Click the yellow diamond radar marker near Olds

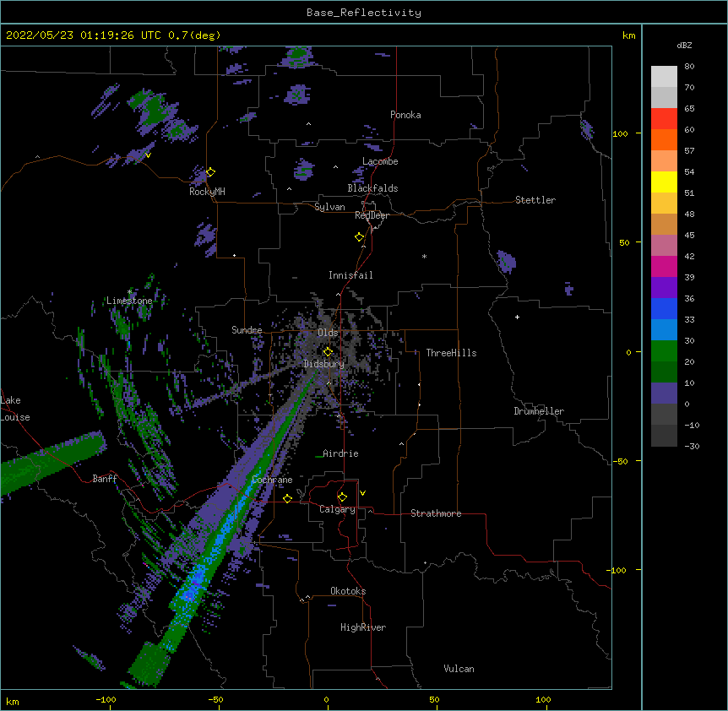328,351
